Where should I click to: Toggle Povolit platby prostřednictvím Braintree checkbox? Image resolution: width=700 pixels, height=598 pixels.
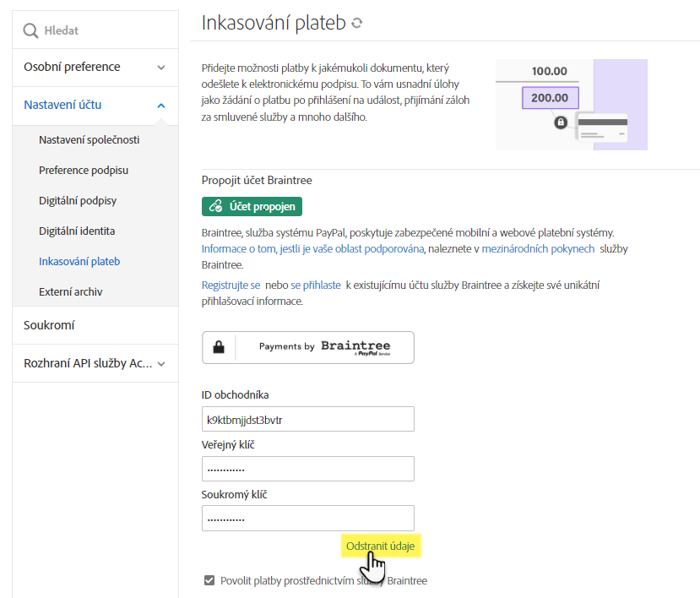(209, 580)
